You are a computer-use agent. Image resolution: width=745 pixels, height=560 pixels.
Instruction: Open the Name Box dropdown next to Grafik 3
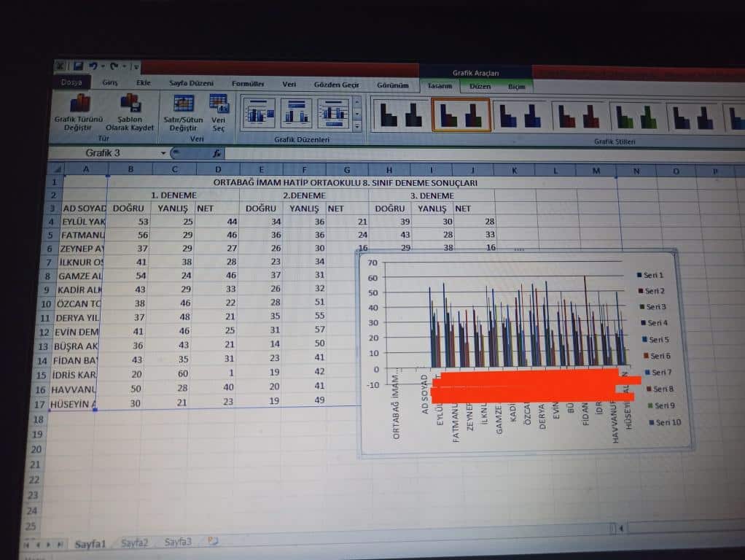pyautogui.click(x=163, y=154)
